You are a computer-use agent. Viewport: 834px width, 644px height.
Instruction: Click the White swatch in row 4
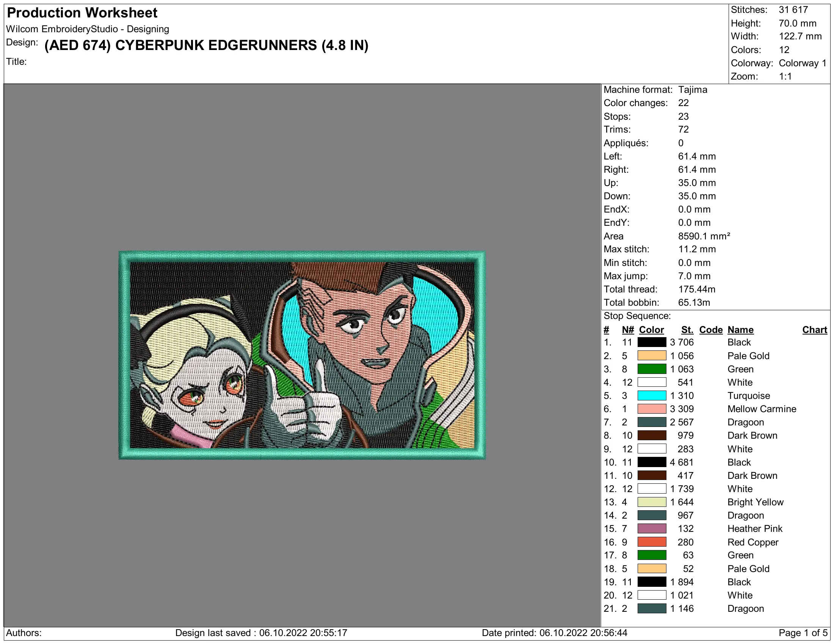tap(652, 382)
